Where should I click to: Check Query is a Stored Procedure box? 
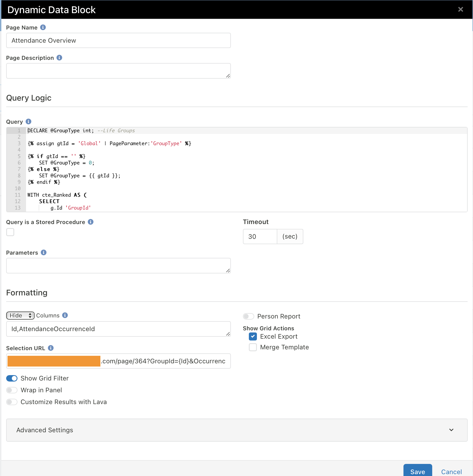point(10,232)
